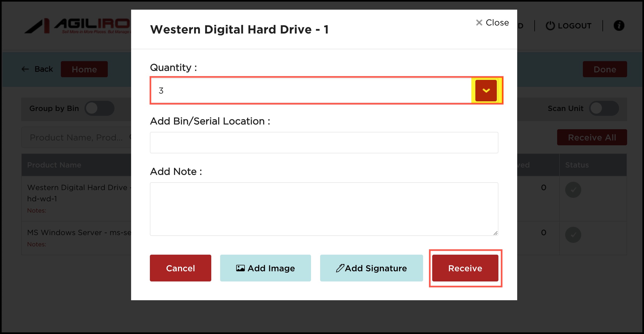The image size is (644, 334).
Task: Click the picture icon on Add Image
Action: 240,268
